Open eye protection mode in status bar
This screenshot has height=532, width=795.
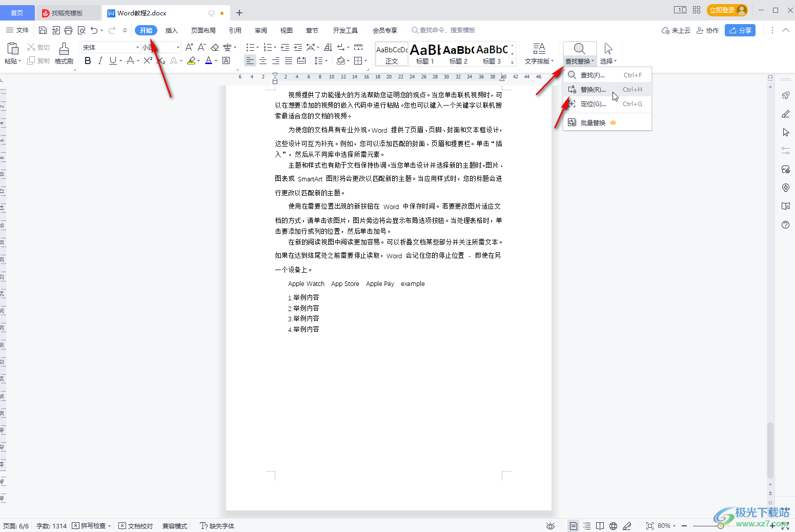tap(551, 526)
